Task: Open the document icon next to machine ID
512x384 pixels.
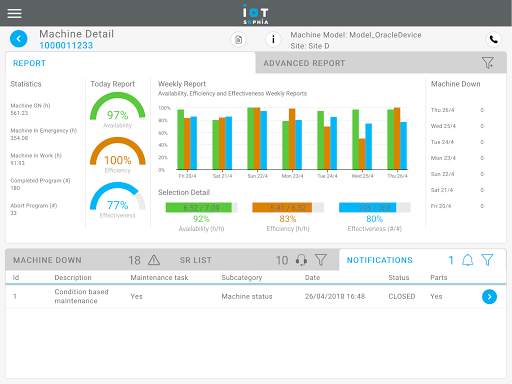Action: (x=238, y=40)
